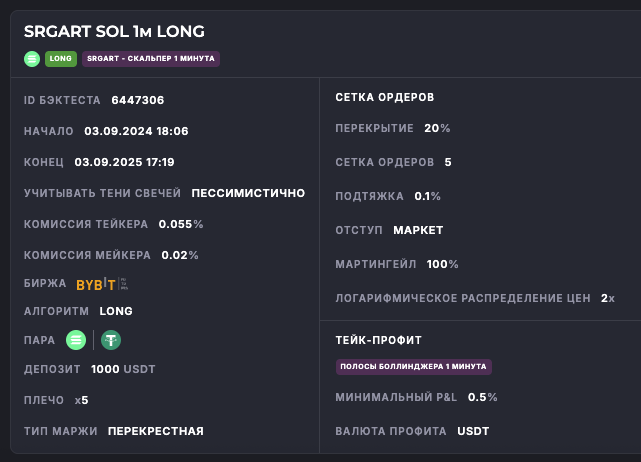
Task: Click the martingale value 100%
Action: 442,264
